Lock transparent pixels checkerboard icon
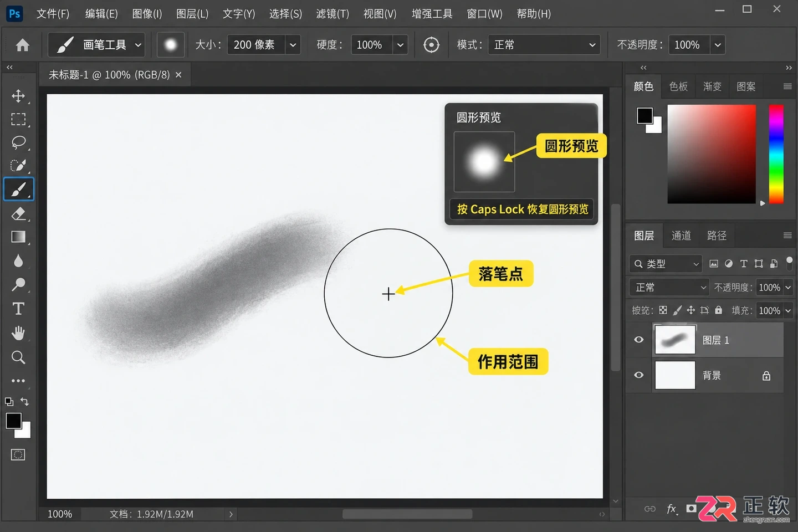The width and height of the screenshot is (798, 532). coord(663,310)
